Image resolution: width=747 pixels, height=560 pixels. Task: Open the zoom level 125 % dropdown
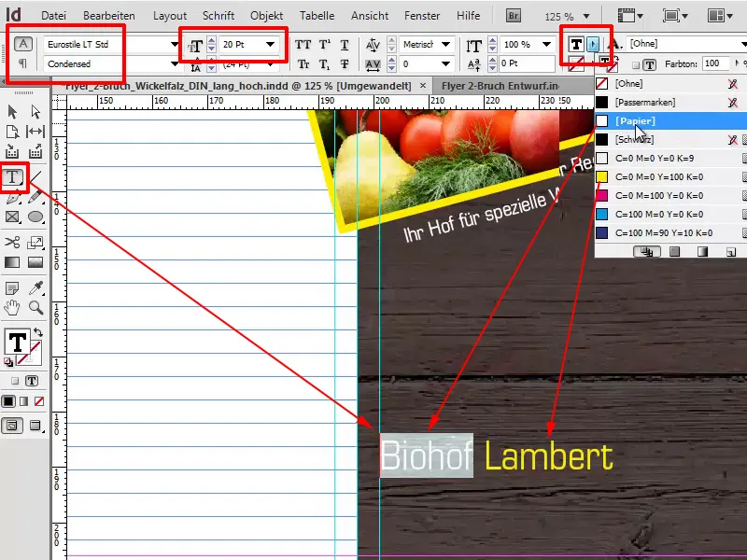click(x=586, y=16)
